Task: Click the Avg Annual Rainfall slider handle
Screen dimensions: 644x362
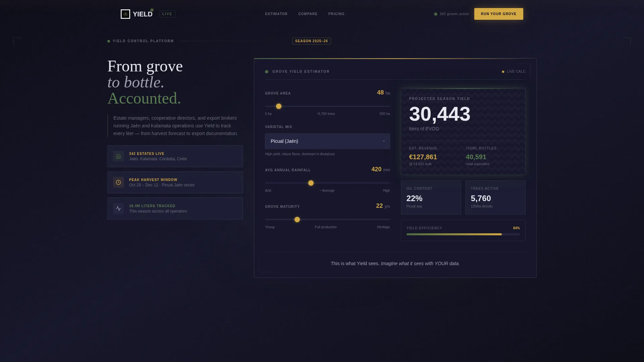Action: coord(311,183)
